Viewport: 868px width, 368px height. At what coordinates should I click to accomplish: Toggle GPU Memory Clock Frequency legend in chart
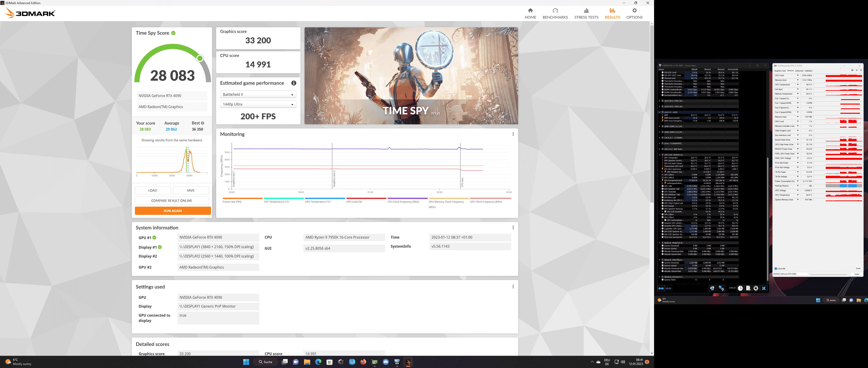[448, 203]
